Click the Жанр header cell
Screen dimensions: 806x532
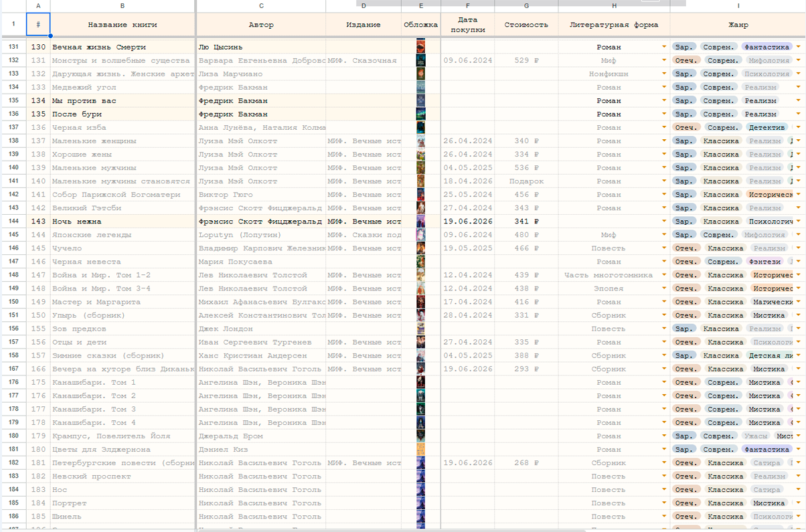738,25
